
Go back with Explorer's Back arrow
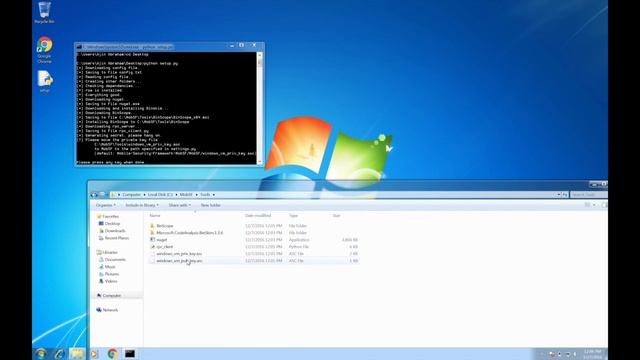[x=94, y=195]
